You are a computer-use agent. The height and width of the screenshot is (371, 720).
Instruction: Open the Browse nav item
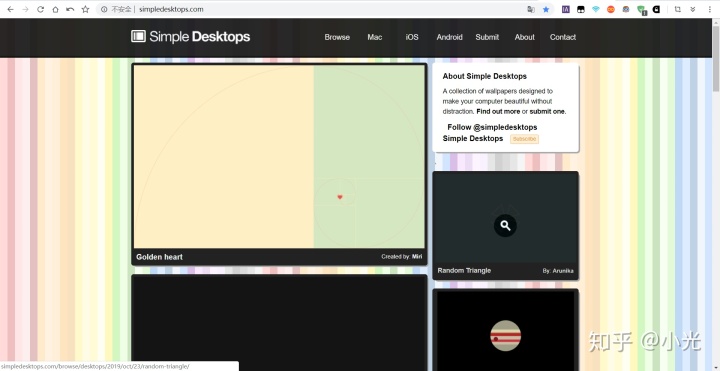click(337, 37)
